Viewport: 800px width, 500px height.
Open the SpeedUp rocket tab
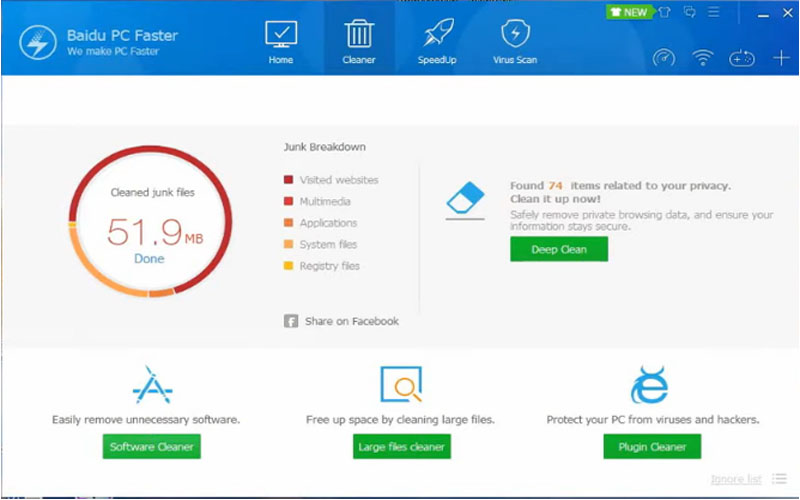coord(437,42)
